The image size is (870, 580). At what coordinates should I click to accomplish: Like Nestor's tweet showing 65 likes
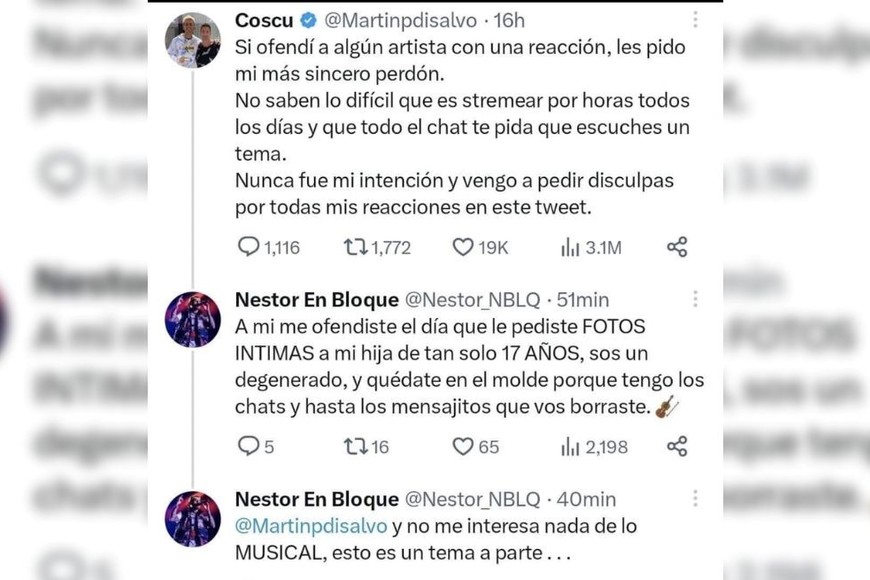click(x=461, y=448)
